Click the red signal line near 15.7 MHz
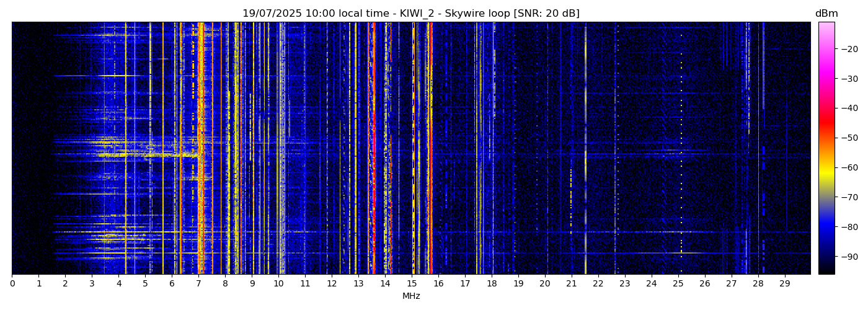The width and height of the screenshot is (868, 310). [431, 149]
